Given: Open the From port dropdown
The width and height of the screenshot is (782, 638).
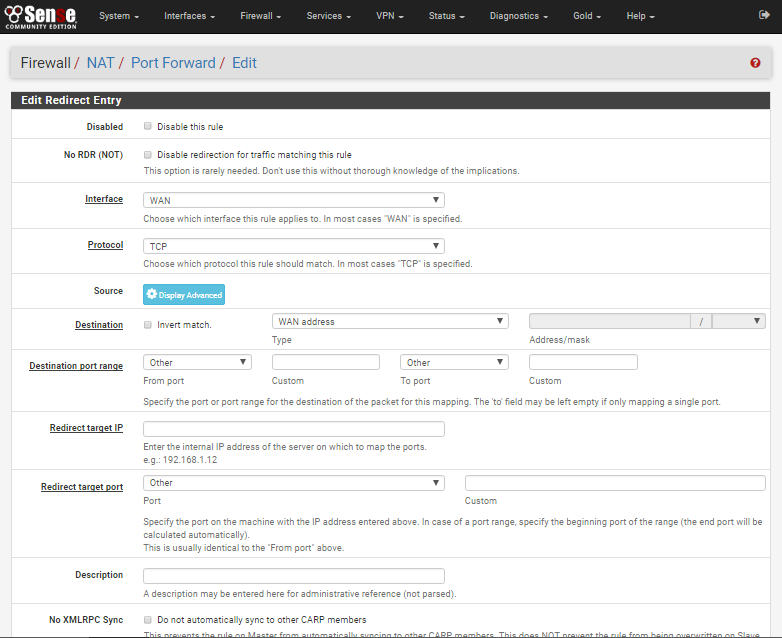Looking at the screenshot, I should point(197,363).
